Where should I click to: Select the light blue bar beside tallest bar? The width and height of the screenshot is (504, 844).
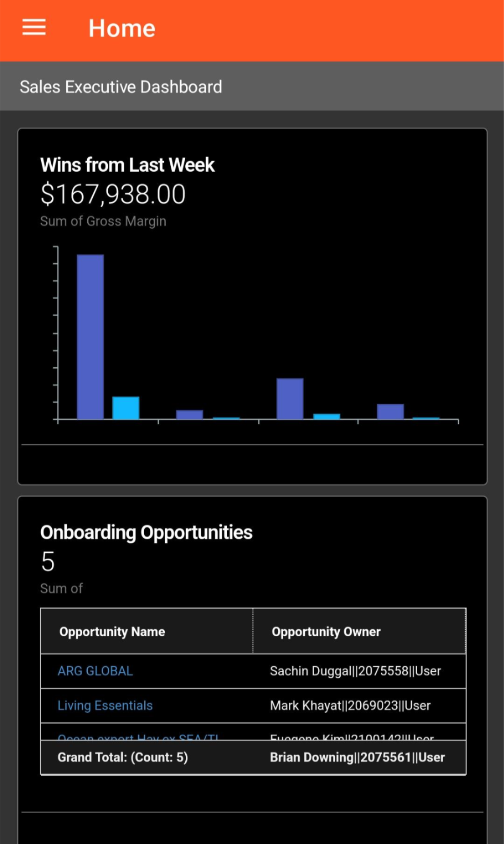126,408
